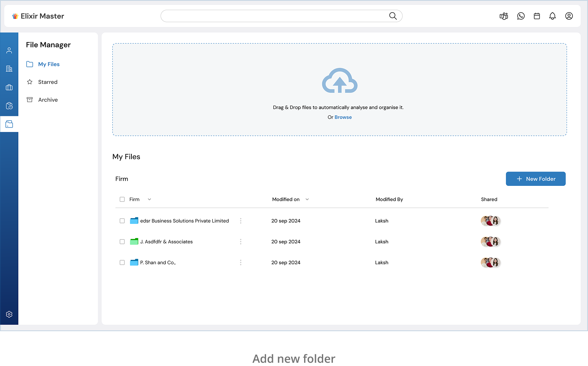The image size is (588, 366).
Task: Click the My Files folder icon
Action: (30, 64)
